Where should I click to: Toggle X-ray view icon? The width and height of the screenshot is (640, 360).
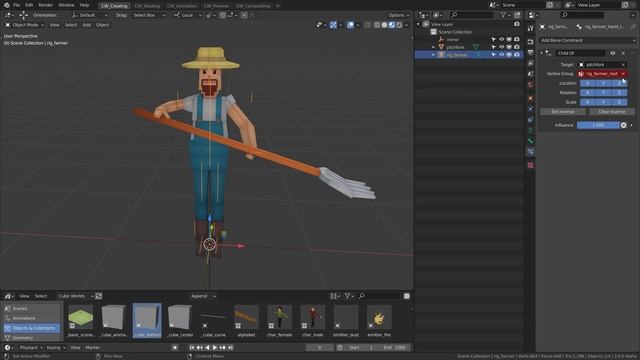pos(367,25)
